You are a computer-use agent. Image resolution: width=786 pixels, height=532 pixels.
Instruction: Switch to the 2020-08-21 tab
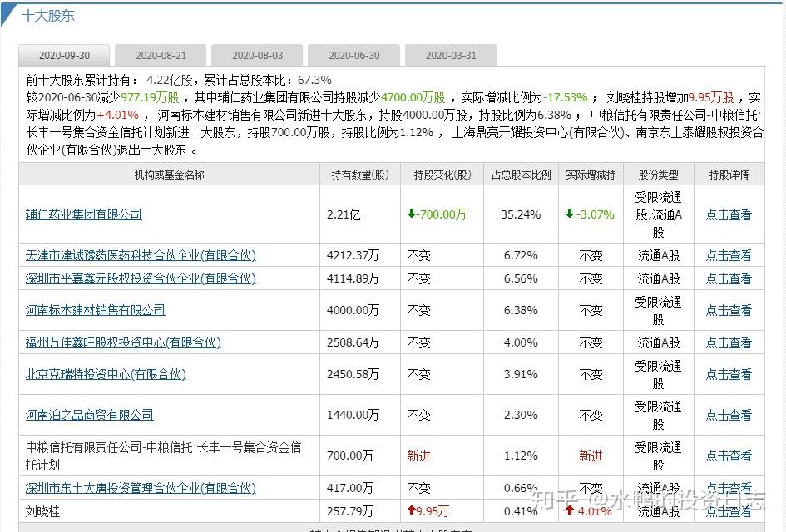161,56
